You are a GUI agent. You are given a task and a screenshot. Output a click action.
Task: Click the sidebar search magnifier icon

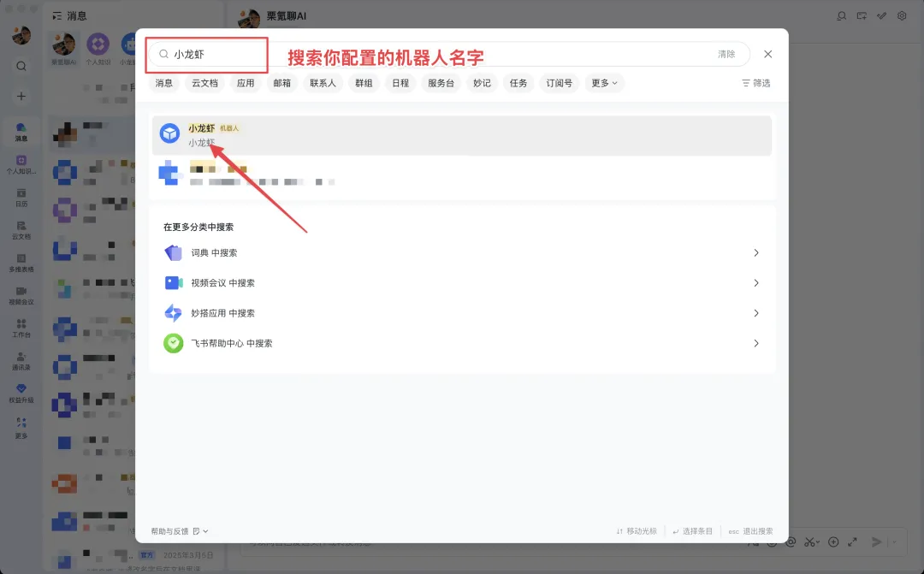(x=21, y=66)
